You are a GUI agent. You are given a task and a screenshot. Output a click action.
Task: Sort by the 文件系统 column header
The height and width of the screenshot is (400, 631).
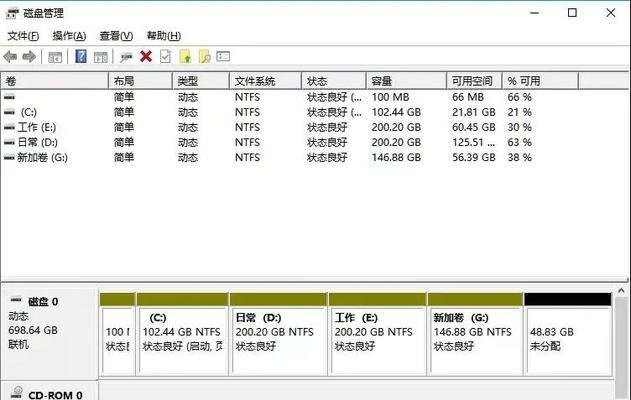click(x=265, y=81)
